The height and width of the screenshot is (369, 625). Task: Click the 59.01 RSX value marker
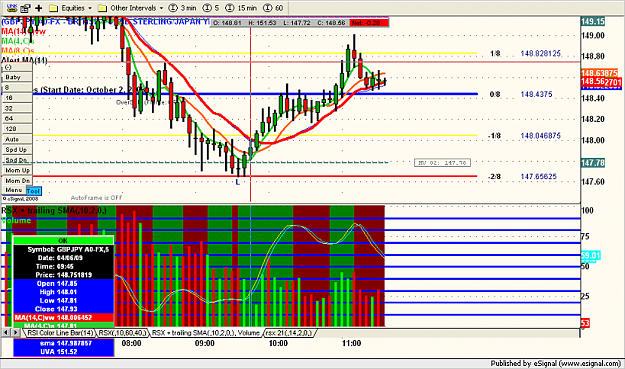pos(591,255)
